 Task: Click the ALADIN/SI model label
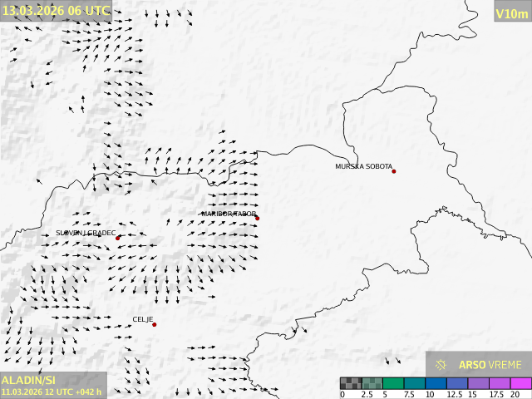[x=28, y=380]
